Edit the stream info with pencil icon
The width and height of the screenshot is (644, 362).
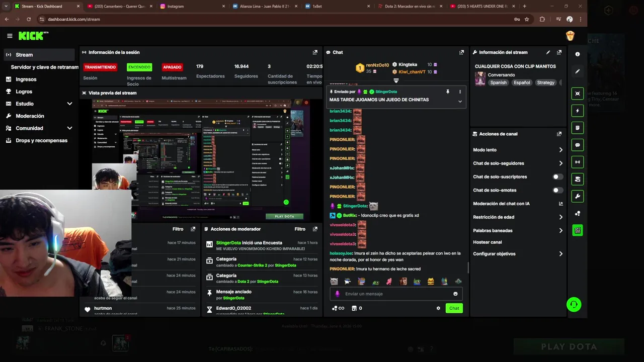548,52
